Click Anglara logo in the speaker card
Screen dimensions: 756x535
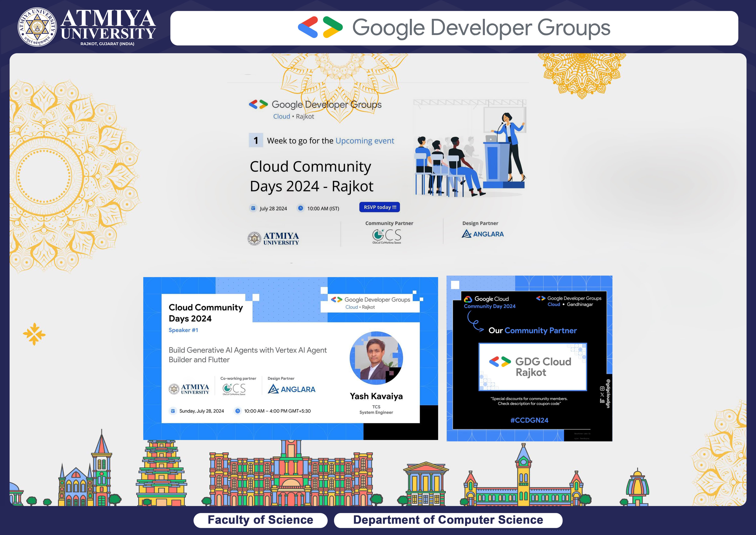(292, 389)
